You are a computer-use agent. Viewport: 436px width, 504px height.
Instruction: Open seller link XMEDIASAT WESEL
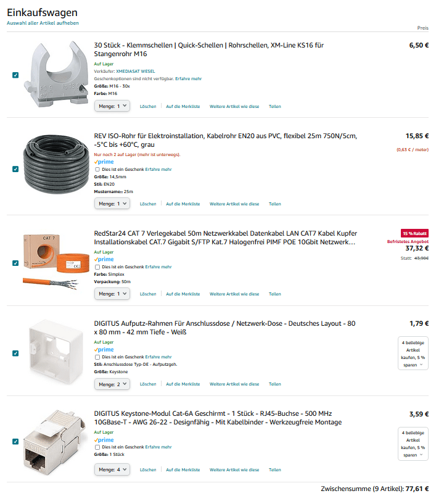[136, 72]
